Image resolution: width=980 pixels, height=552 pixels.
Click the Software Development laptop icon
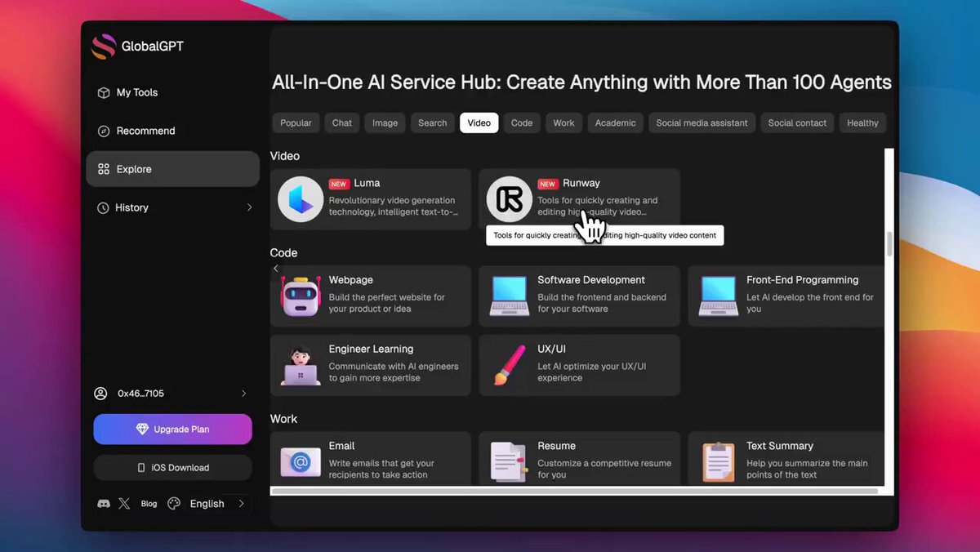click(x=510, y=296)
